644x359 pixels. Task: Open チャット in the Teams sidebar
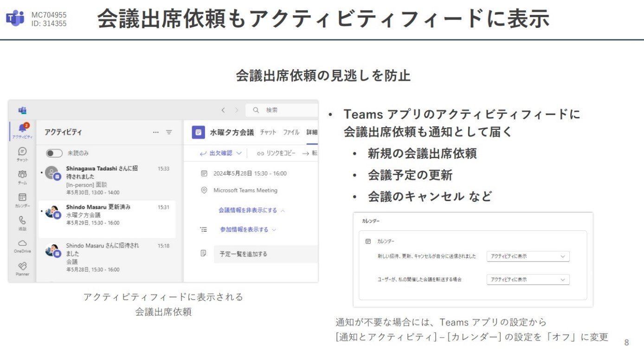pyautogui.click(x=22, y=154)
